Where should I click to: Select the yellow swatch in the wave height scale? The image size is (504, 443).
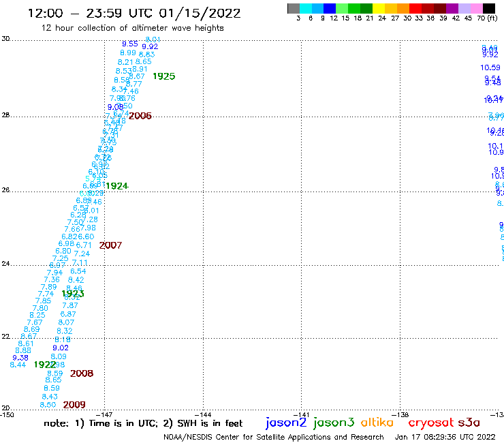[x=379, y=8]
